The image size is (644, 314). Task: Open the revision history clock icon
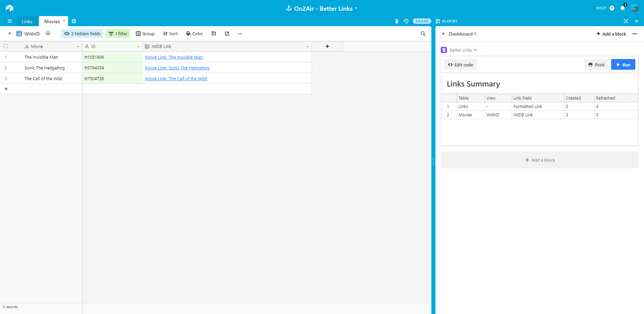[x=406, y=21]
